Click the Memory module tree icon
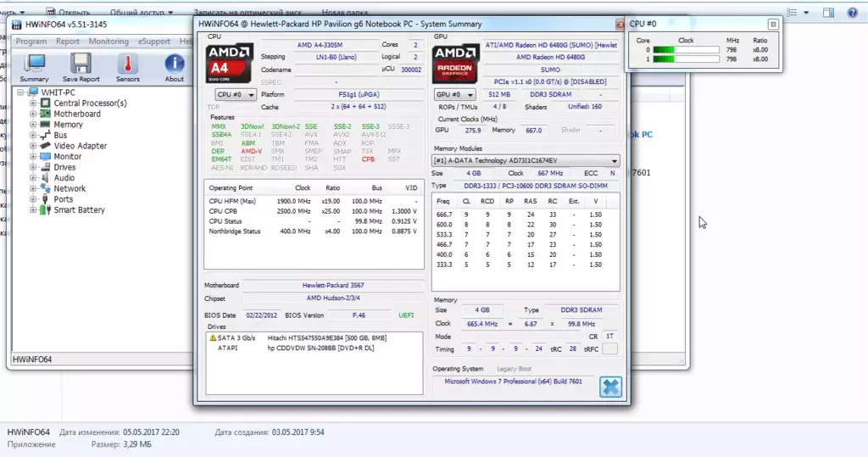The width and height of the screenshot is (868, 457). (x=46, y=125)
